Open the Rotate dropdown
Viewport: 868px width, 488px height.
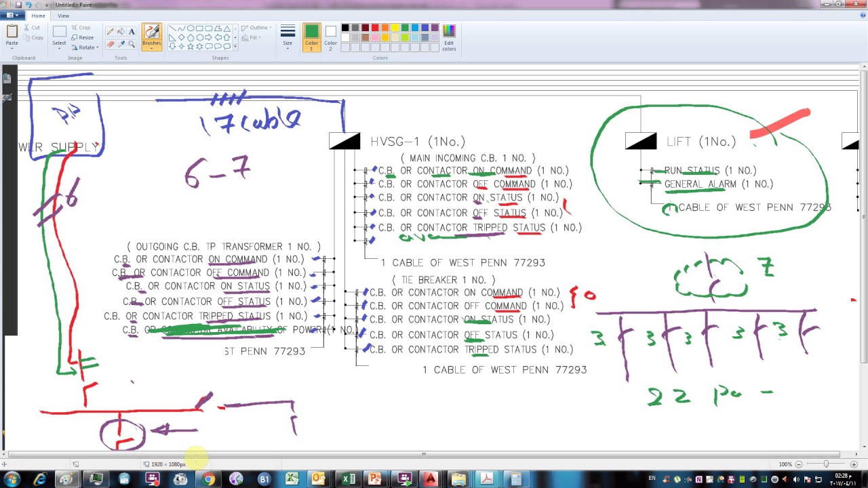pyautogui.click(x=86, y=47)
